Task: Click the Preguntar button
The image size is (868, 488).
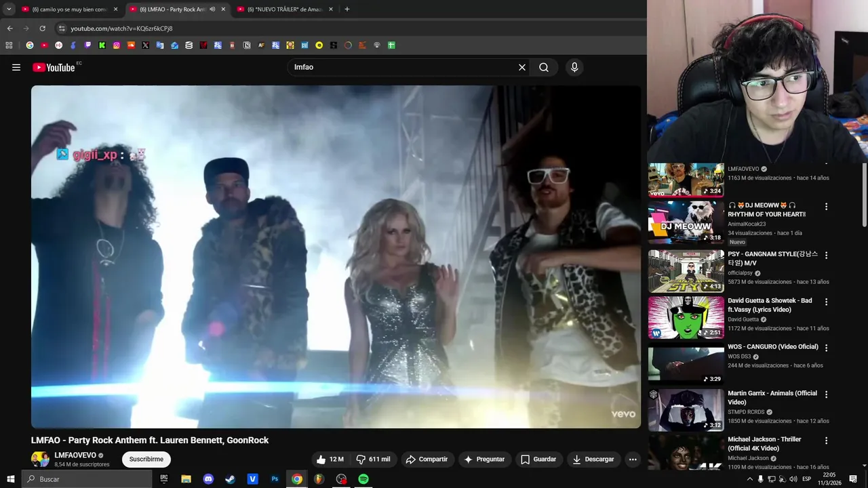Action: tap(484, 459)
